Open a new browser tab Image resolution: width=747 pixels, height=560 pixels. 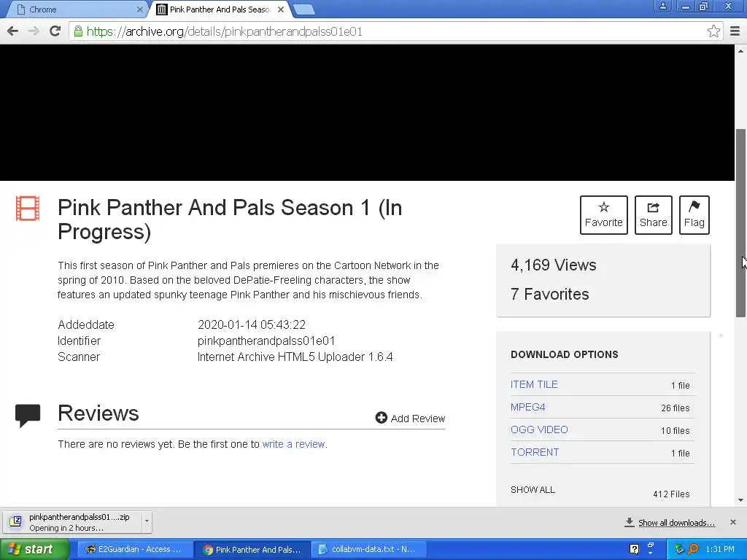click(303, 9)
